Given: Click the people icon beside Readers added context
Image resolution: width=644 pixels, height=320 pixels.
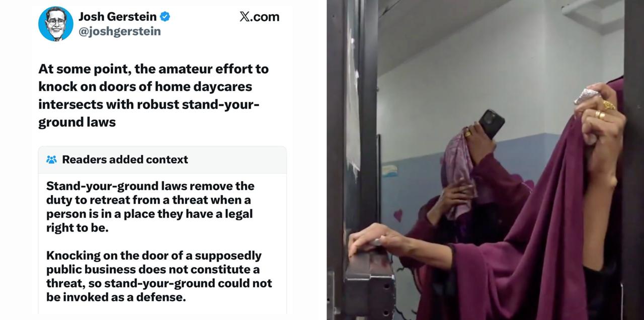Looking at the screenshot, I should click(51, 159).
